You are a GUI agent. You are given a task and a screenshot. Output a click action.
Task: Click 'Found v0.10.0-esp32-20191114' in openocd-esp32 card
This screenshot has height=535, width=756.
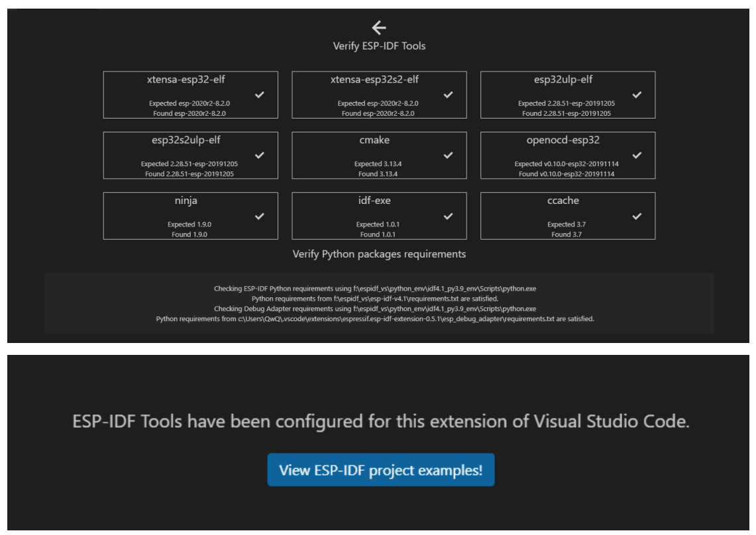(x=567, y=174)
